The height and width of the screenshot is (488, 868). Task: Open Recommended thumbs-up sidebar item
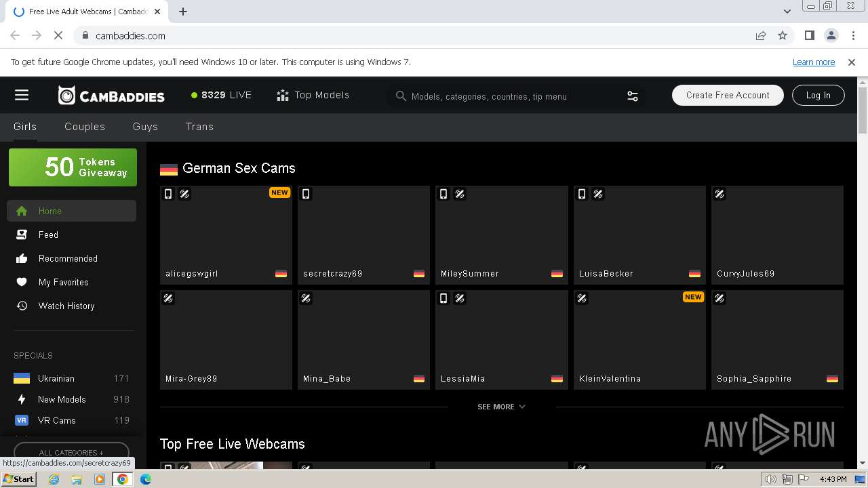(71, 258)
